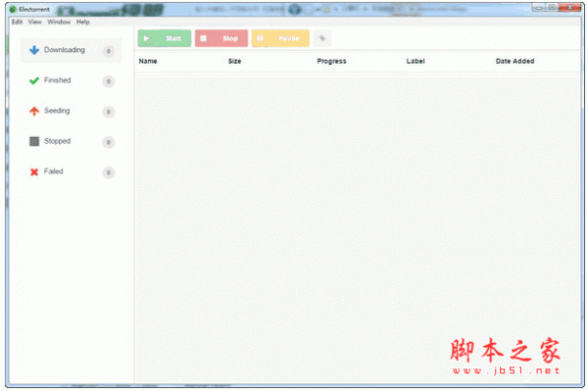Image resolution: width=588 pixels, height=391 pixels.
Task: Click the pause bars icon on Pause
Action: 261,38
